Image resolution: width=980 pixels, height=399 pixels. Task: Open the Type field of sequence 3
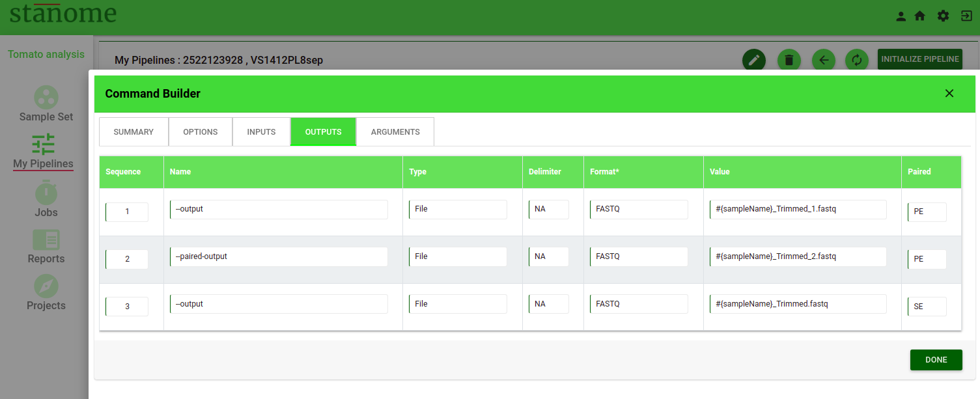pyautogui.click(x=458, y=304)
